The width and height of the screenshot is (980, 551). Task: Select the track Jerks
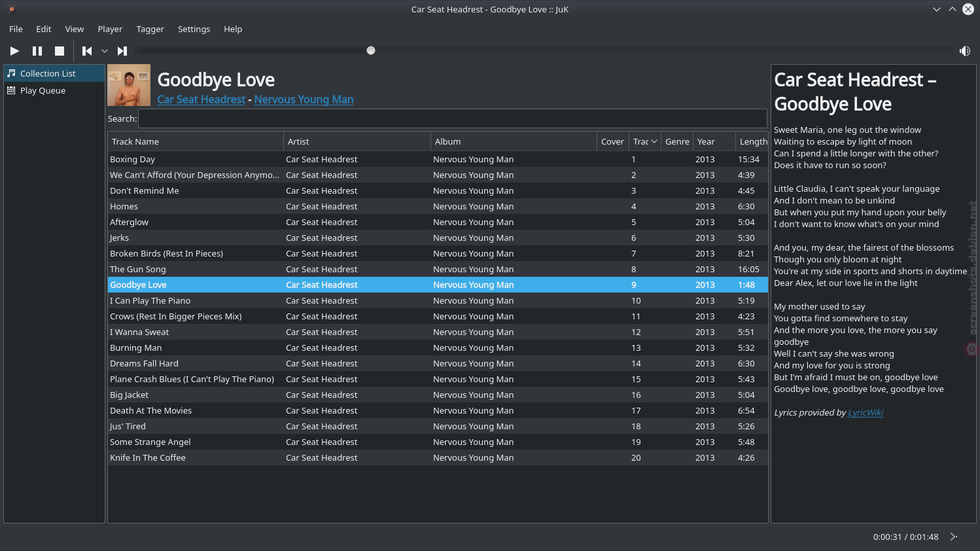(438, 238)
